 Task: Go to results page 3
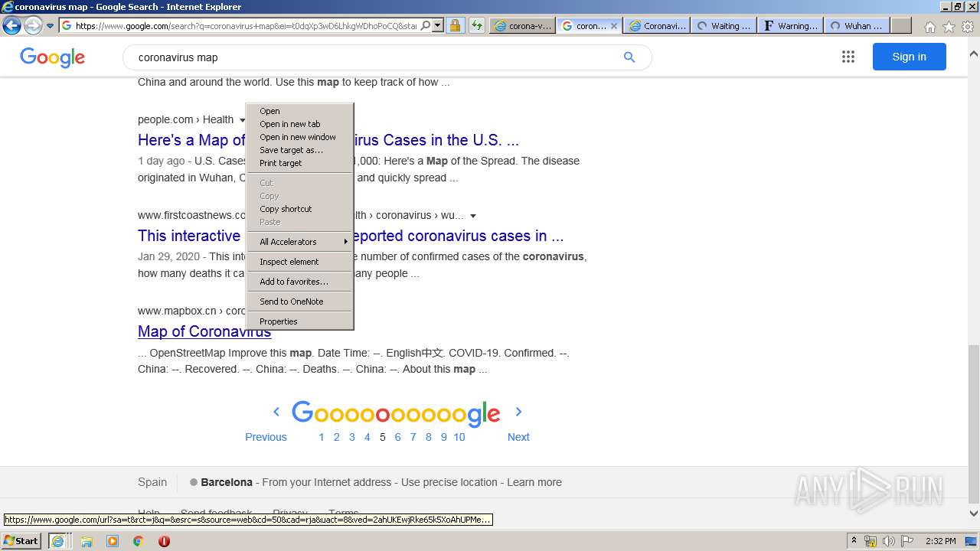point(351,437)
